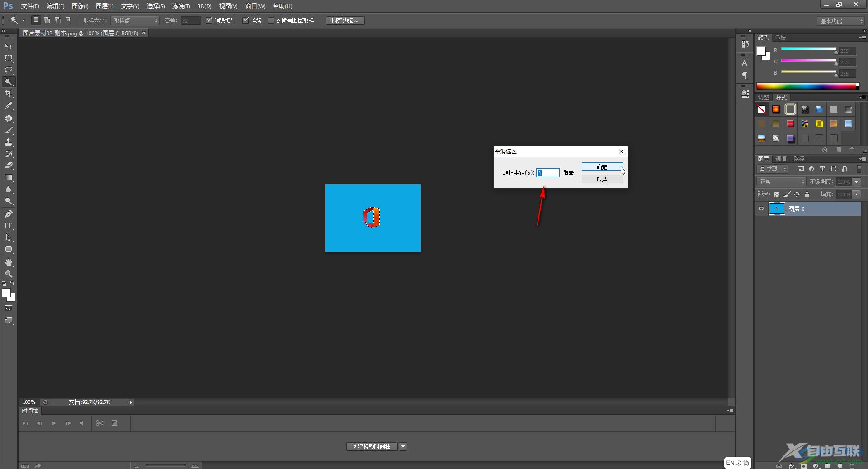The width and height of the screenshot is (868, 469).
Task: Swap foreground and background colors
Action: coord(12,284)
